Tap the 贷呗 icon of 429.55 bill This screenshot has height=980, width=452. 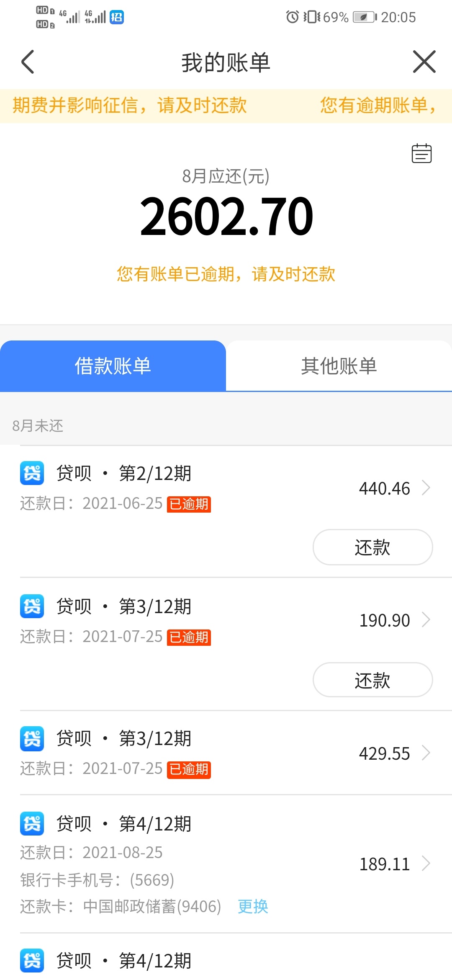(32, 738)
